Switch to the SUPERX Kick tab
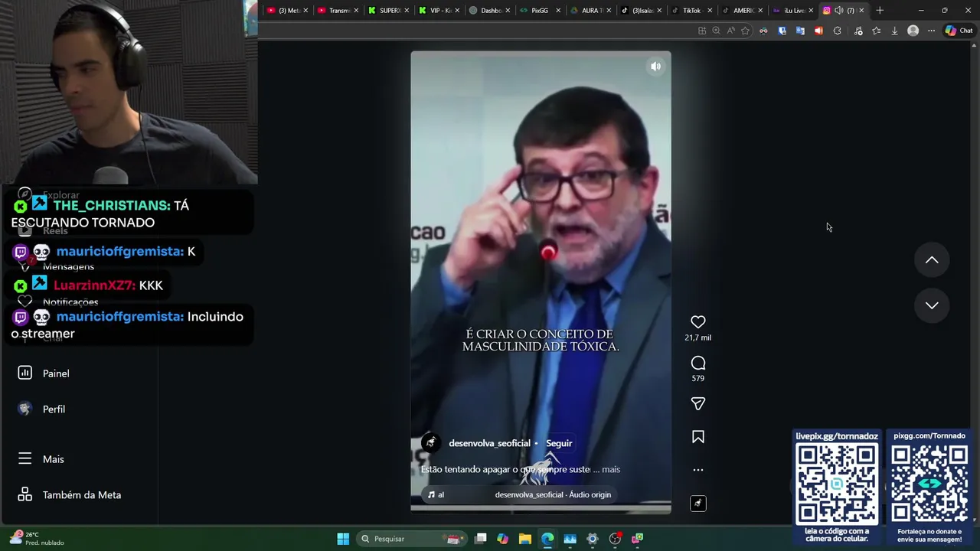Viewport: 980px width, 551px height. coord(389,10)
